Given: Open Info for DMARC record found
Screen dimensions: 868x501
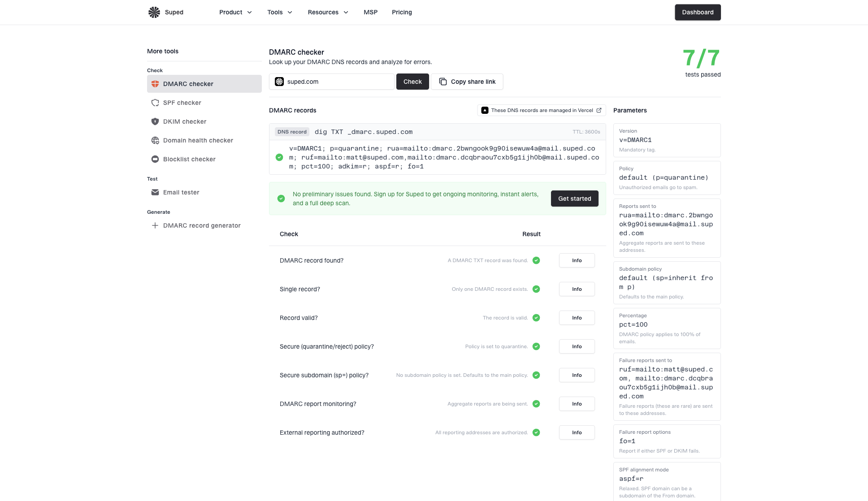Looking at the screenshot, I should click(x=577, y=260).
